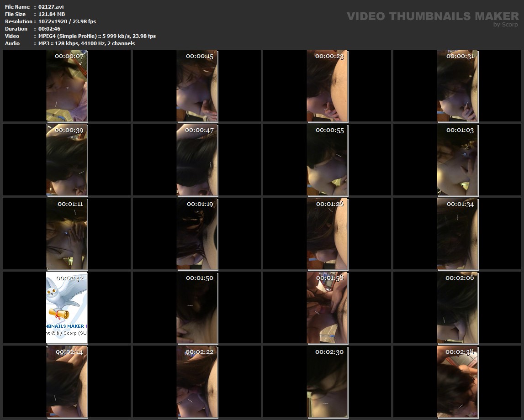Click the frame timestamped 00:01:34

pyautogui.click(x=457, y=234)
